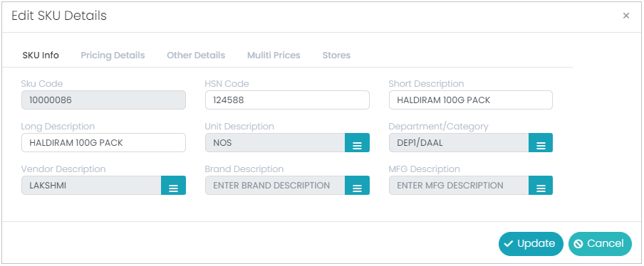The image size is (644, 266).
Task: Close the Edit SKU Details dialog
Action: coord(626,16)
